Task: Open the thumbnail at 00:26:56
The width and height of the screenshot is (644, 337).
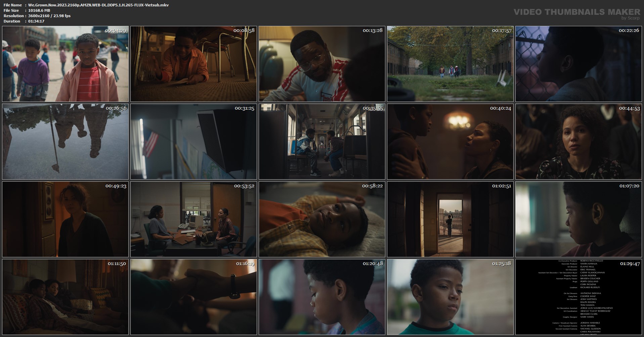Action: click(x=66, y=142)
